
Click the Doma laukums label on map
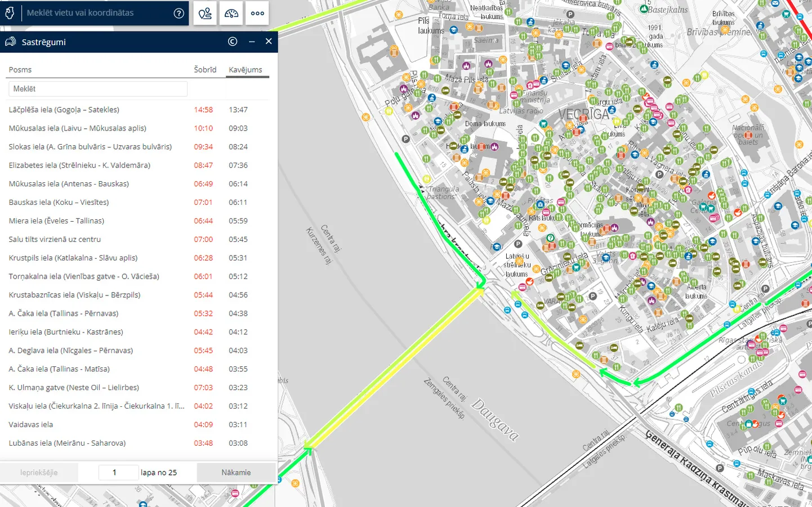485,124
